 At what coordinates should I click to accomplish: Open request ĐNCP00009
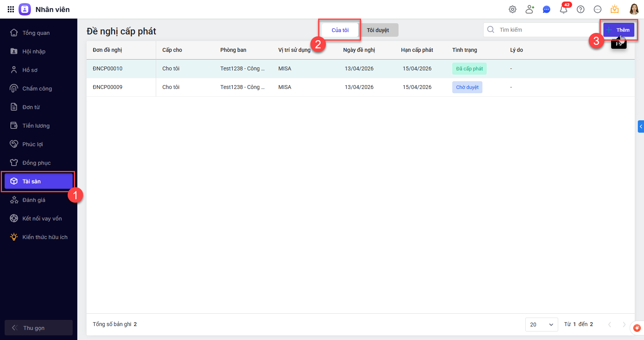tap(107, 87)
